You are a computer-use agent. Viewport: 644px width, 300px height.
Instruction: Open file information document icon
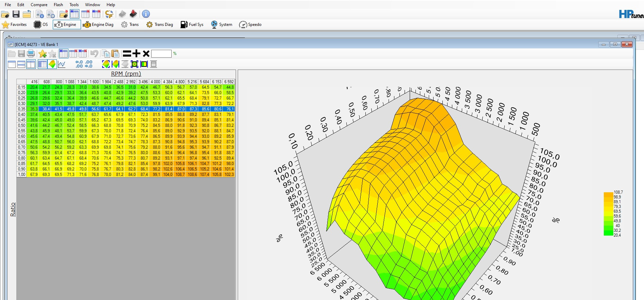click(40, 14)
